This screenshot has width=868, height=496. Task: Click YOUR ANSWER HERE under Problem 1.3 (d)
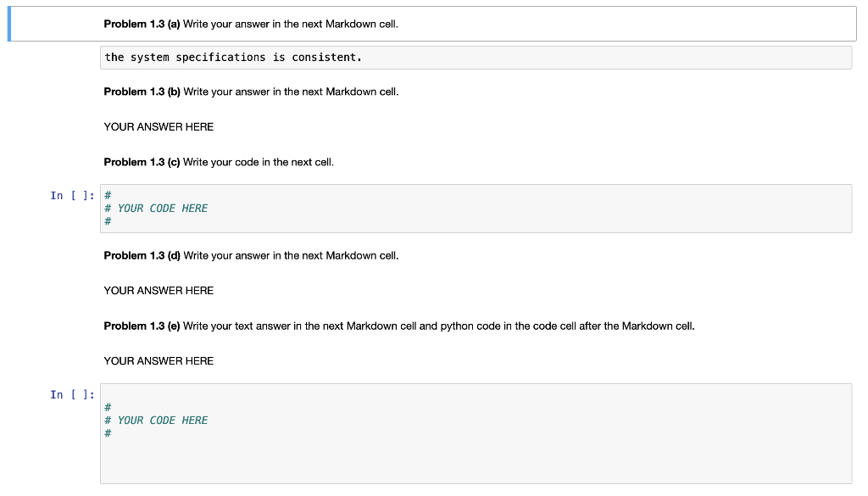pos(158,290)
